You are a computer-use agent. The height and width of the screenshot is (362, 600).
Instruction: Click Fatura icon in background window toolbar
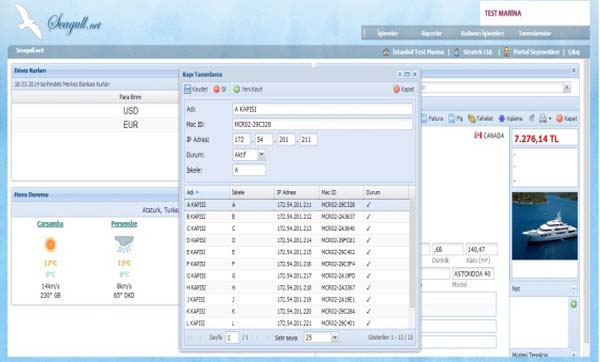pos(424,119)
